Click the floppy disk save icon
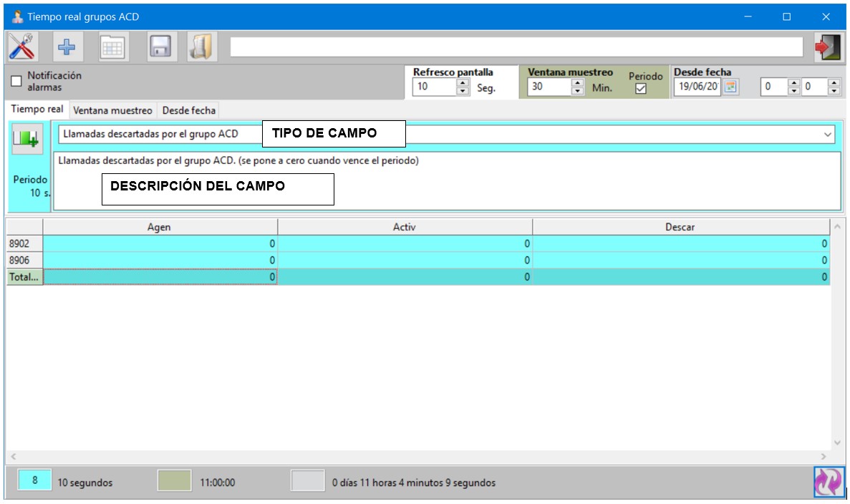The height and width of the screenshot is (504, 850). point(160,47)
